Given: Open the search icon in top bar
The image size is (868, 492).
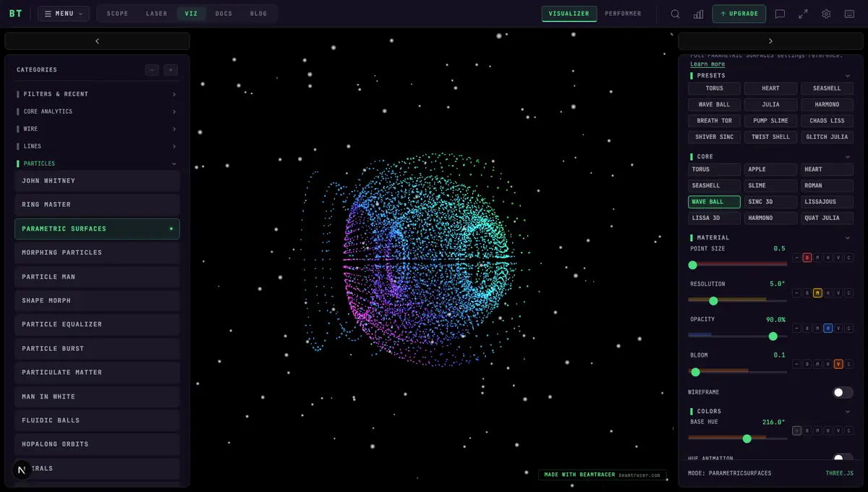Looking at the screenshot, I should [x=675, y=14].
